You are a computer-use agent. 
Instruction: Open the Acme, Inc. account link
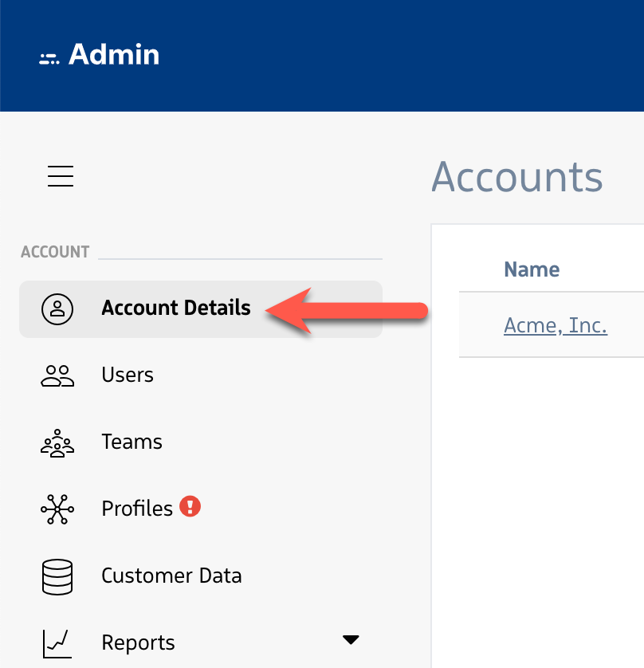(x=556, y=325)
